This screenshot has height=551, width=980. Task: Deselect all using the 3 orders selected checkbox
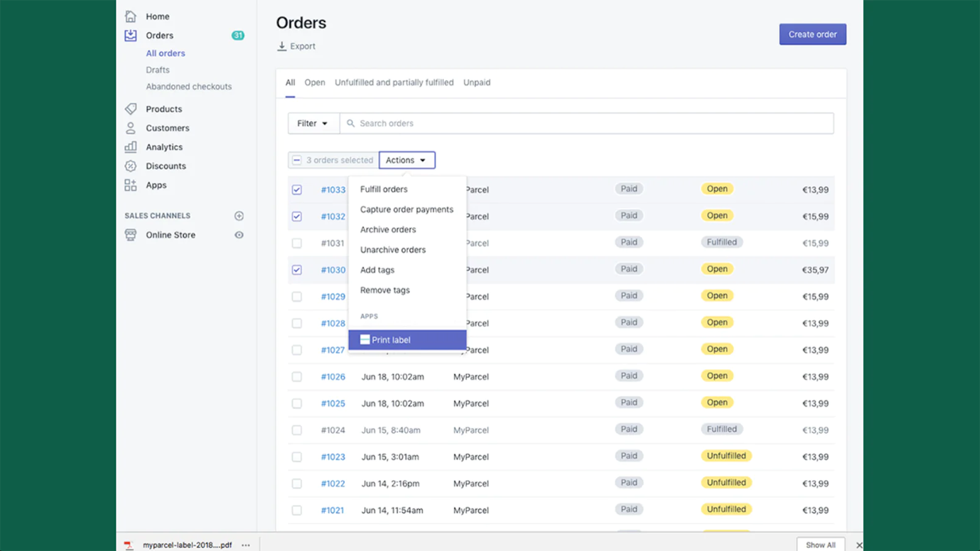coord(297,160)
